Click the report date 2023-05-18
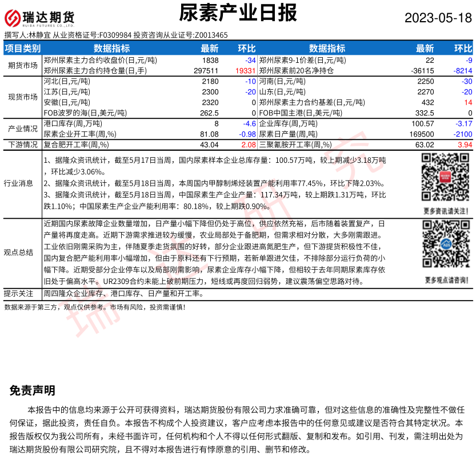476x456 pixels. pyautogui.click(x=438, y=18)
